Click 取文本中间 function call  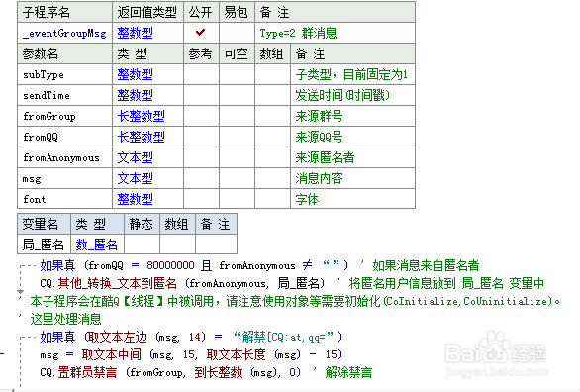(x=111, y=354)
